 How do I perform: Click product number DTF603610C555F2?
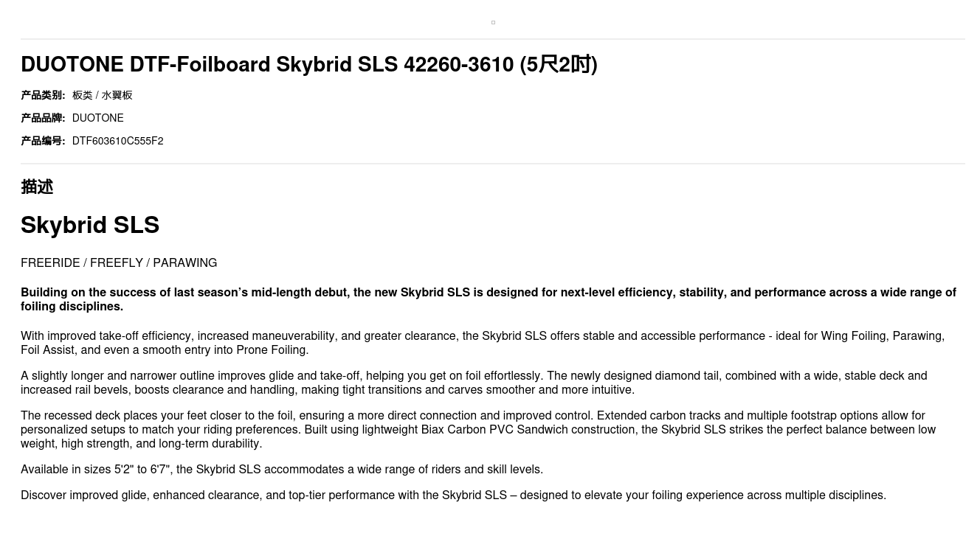tap(118, 141)
